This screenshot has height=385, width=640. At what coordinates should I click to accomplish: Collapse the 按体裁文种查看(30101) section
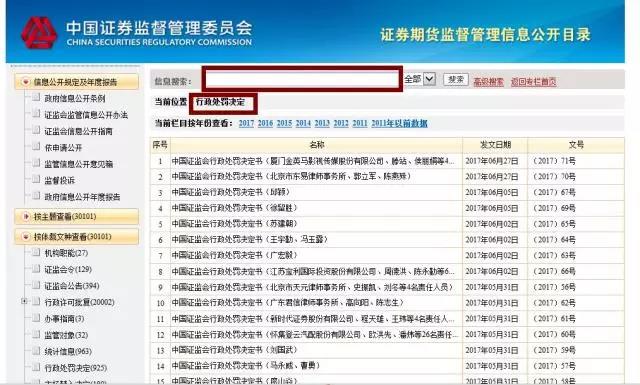(26, 236)
